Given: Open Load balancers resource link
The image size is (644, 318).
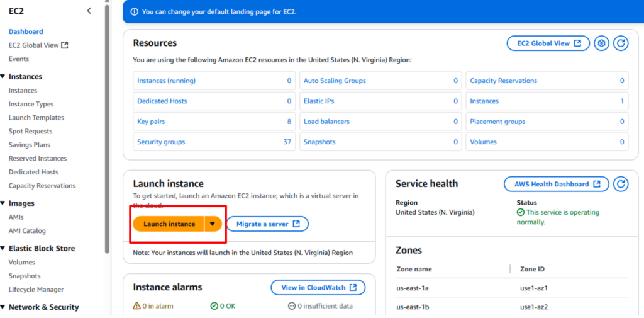Looking at the screenshot, I should 326,122.
